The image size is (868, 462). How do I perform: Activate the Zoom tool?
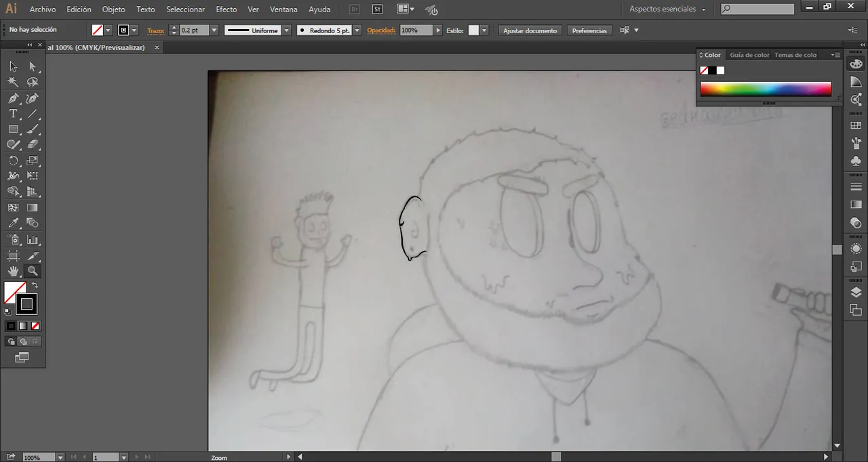click(x=32, y=271)
